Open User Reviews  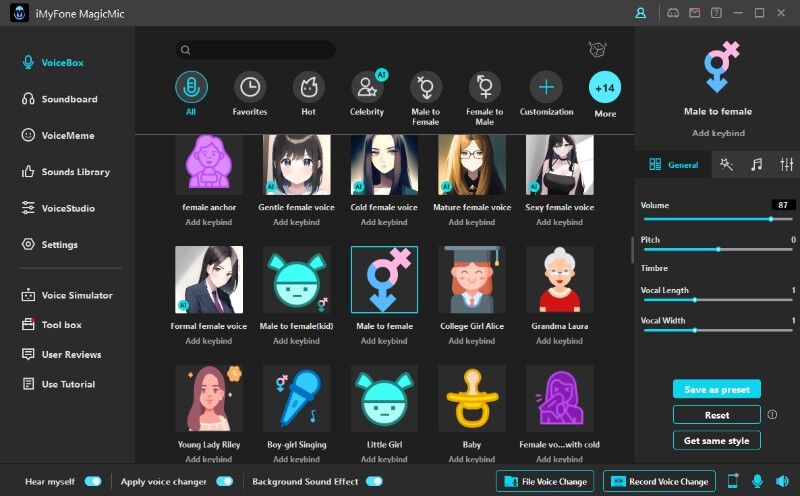coord(61,354)
